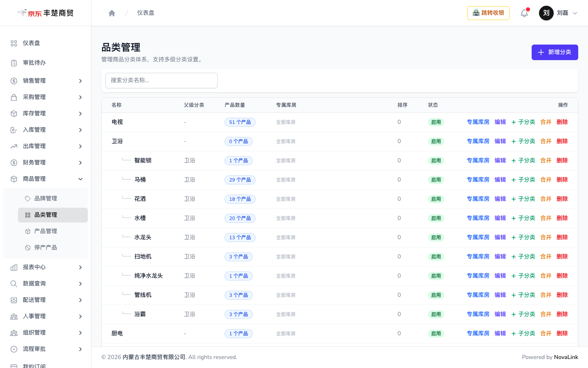Click the 报表中心 chart icon
588x368 pixels.
[14, 267]
